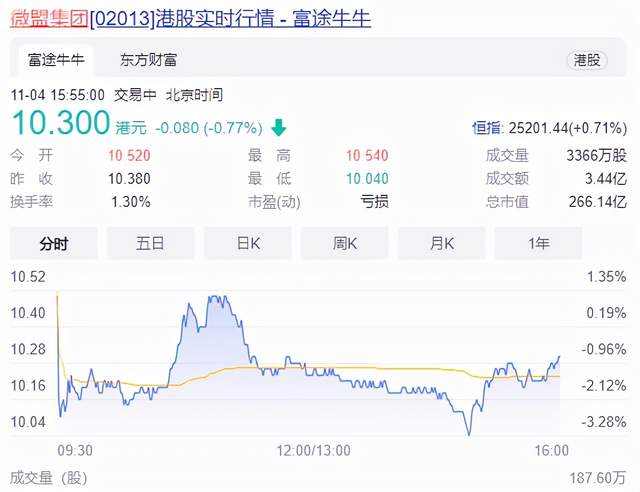
Task: Click the -3.28% percent axis label
Action: click(x=604, y=421)
